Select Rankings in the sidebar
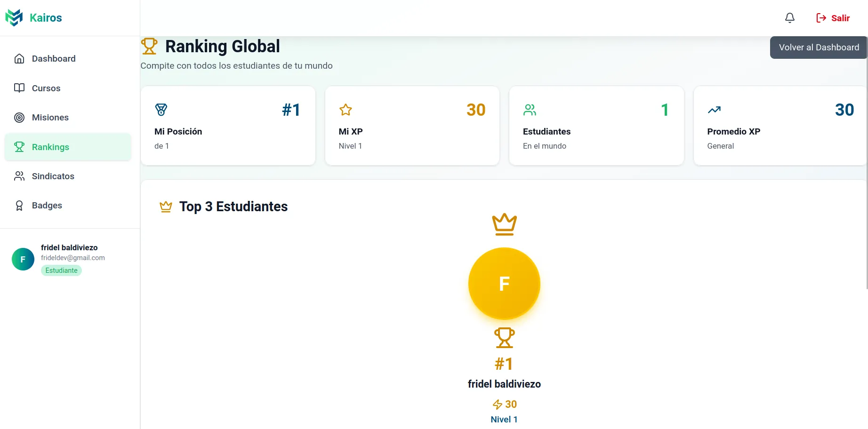The height and width of the screenshot is (429, 868). (50, 147)
